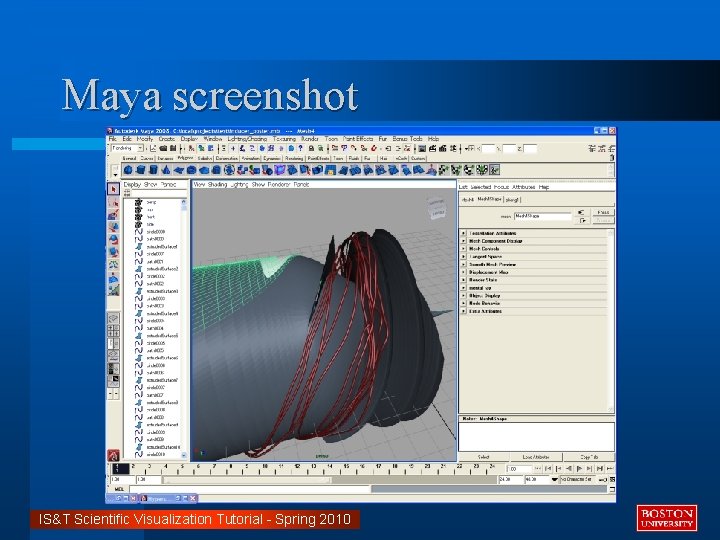Jump to end of playback range
The height and width of the screenshot is (540, 720).
point(610,468)
